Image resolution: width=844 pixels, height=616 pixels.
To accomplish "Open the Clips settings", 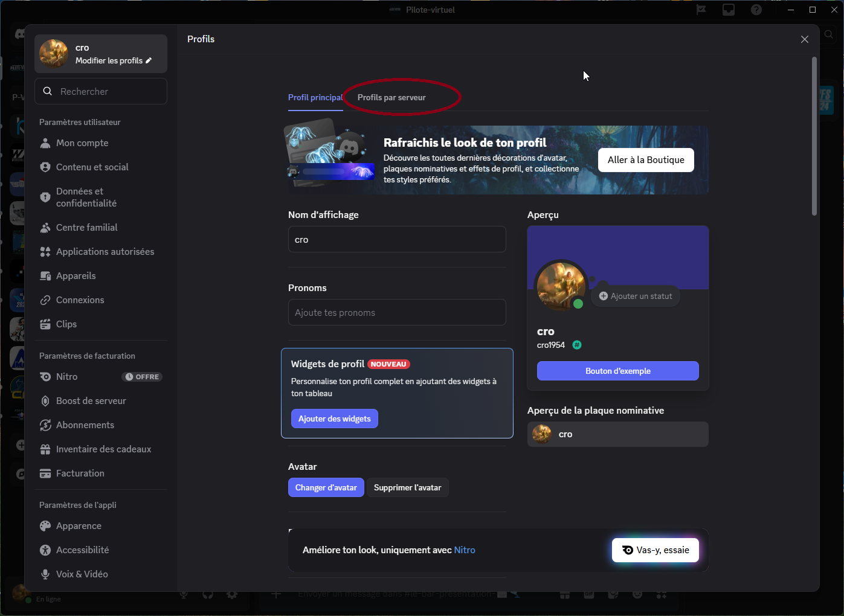I will pyautogui.click(x=66, y=324).
